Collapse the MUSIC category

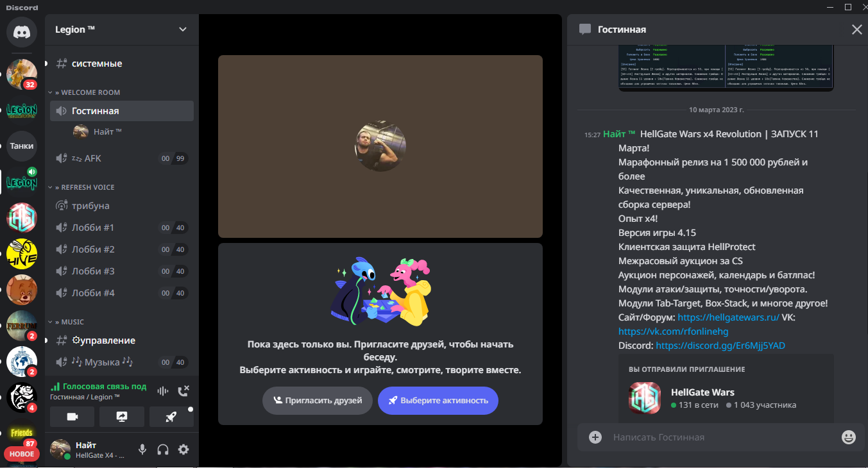pyautogui.click(x=69, y=322)
